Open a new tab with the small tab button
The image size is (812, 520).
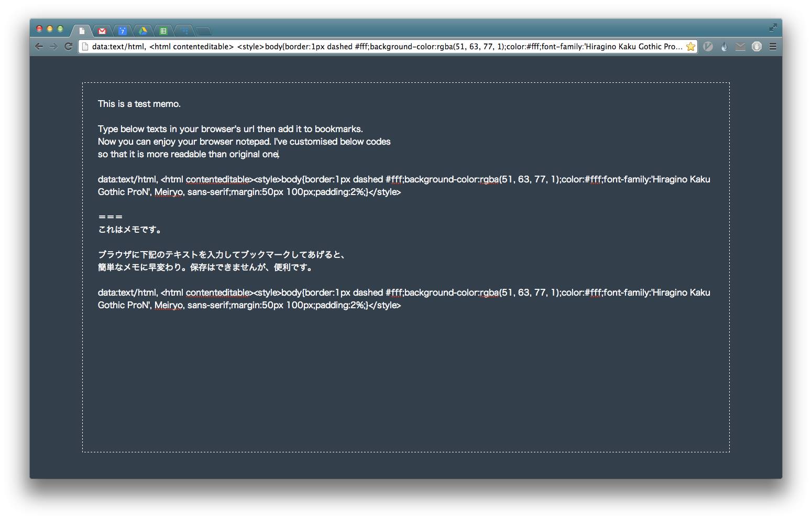point(204,31)
